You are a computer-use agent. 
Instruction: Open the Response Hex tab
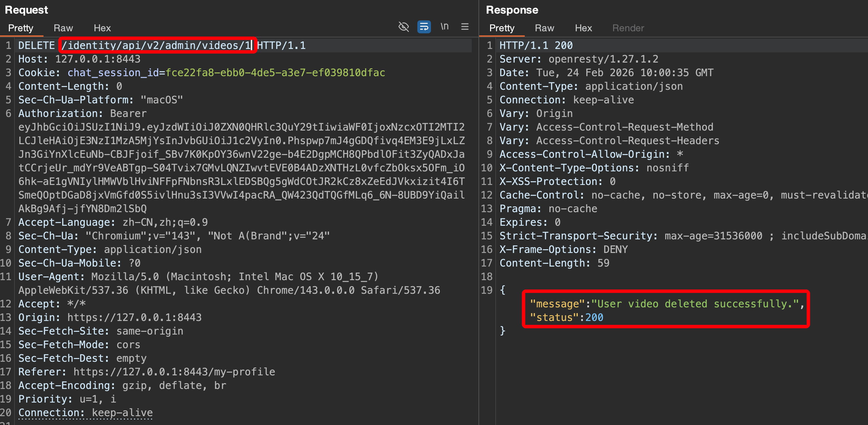pos(583,28)
